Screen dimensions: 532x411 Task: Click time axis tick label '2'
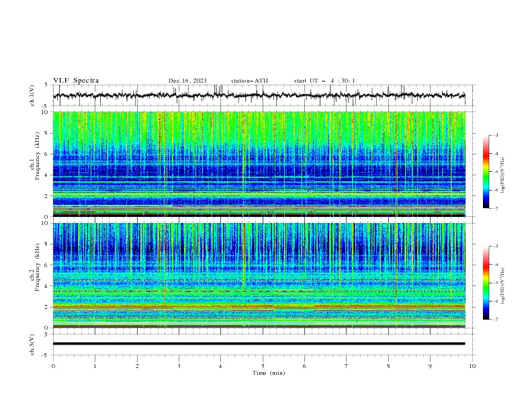pos(137,366)
